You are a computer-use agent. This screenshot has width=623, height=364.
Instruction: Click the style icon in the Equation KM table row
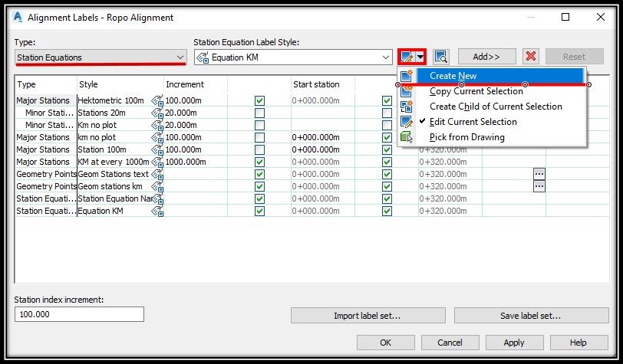157,212
